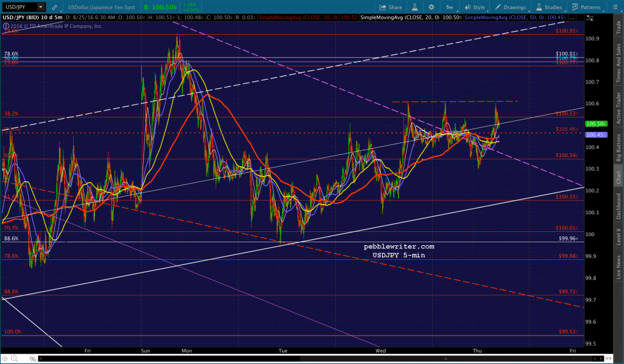Open the symbol selector dropdown arrow

[x=41, y=7]
